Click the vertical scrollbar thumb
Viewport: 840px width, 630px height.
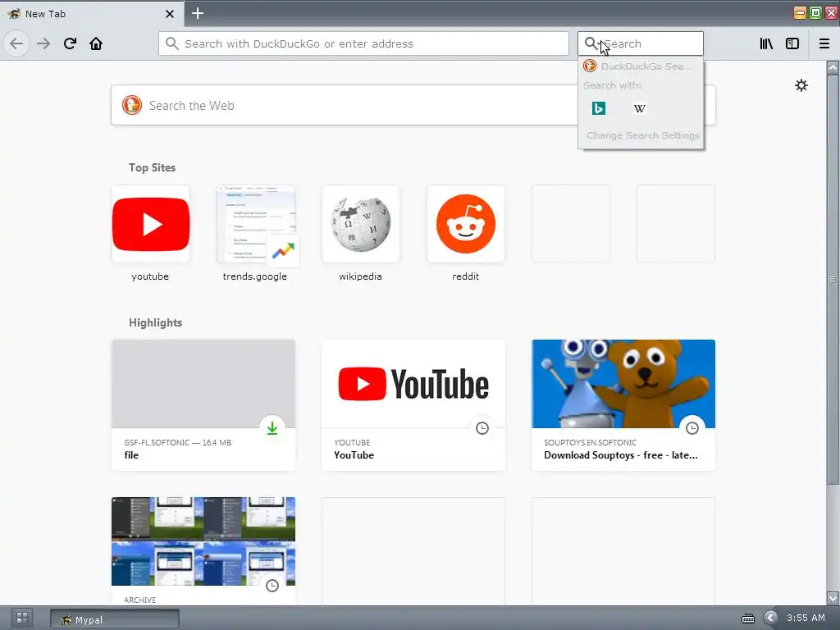coord(833,279)
